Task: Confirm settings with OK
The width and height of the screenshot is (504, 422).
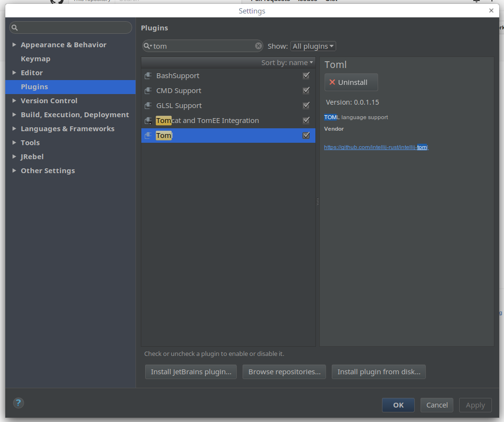Action: pyautogui.click(x=398, y=405)
